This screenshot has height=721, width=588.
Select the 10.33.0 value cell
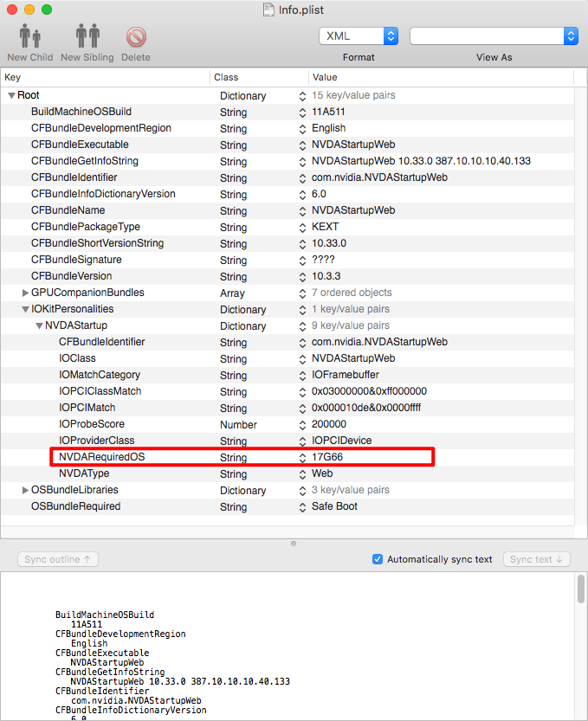[329, 243]
